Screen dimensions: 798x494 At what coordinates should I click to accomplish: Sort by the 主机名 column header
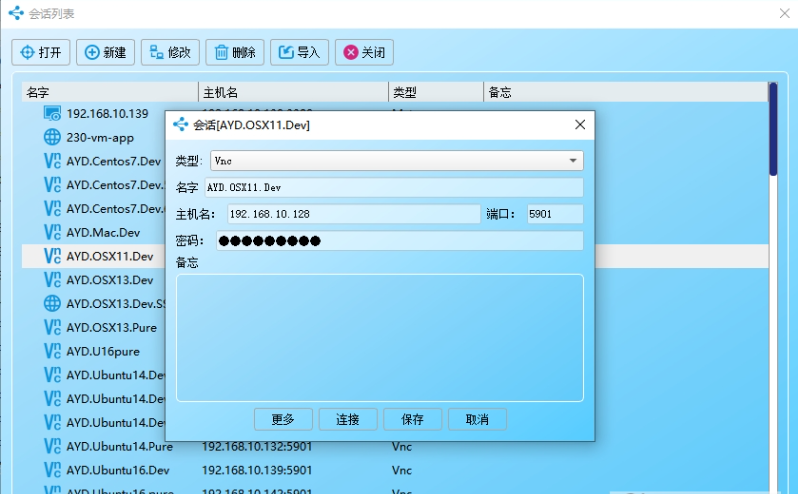293,92
